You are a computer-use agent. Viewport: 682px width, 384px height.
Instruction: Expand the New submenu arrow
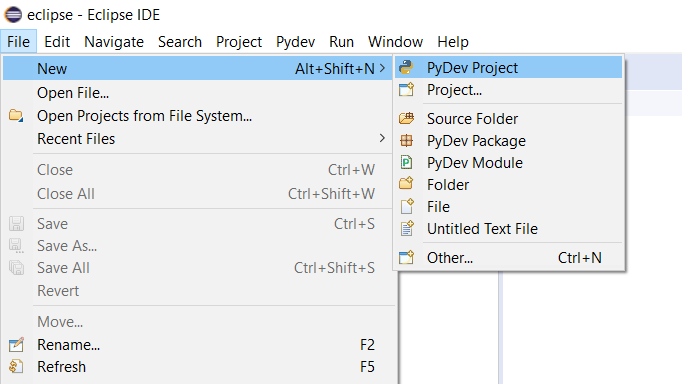click(382, 68)
